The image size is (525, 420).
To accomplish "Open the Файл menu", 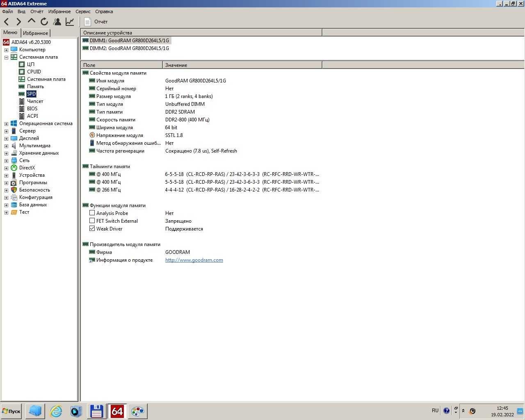I will pyautogui.click(x=7, y=11).
